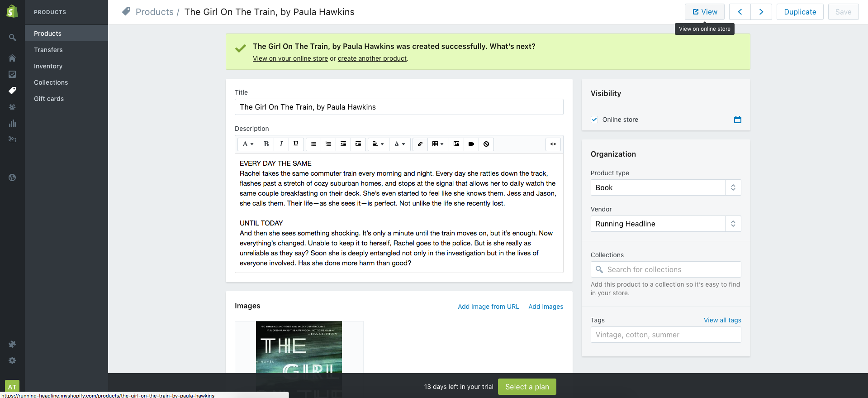Click the Duplicate button

pyautogui.click(x=800, y=12)
